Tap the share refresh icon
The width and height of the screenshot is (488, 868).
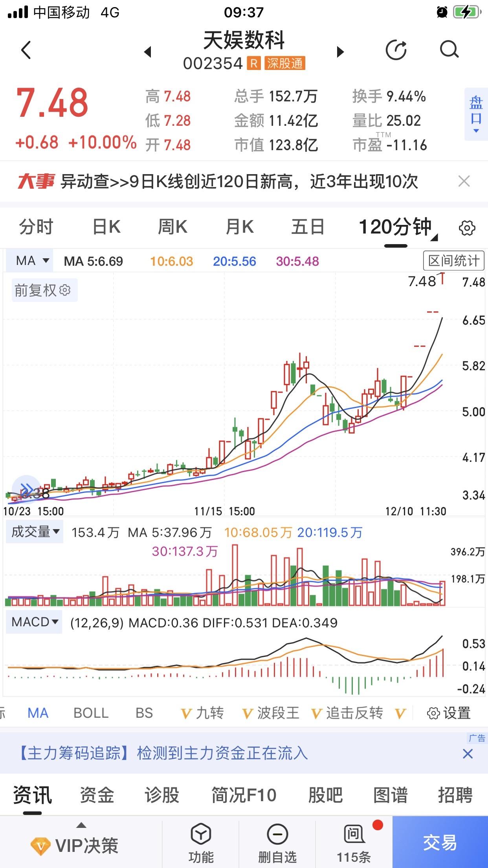point(396,50)
